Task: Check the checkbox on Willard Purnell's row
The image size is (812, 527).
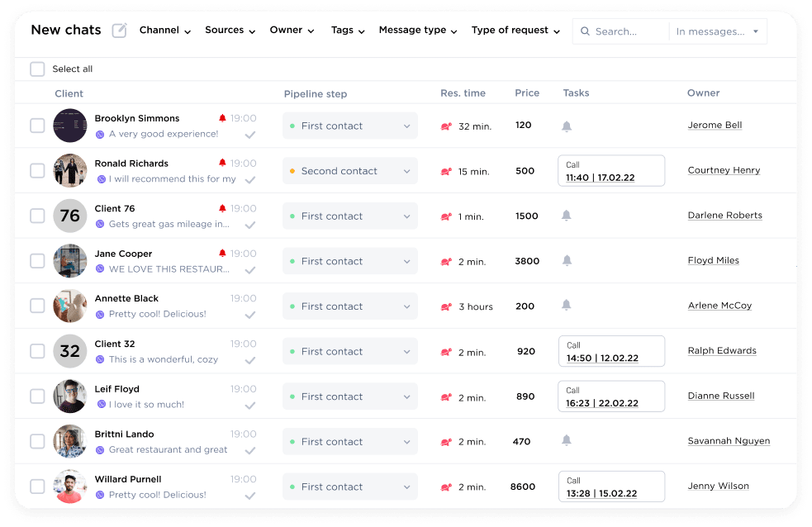Action: pos(37,487)
